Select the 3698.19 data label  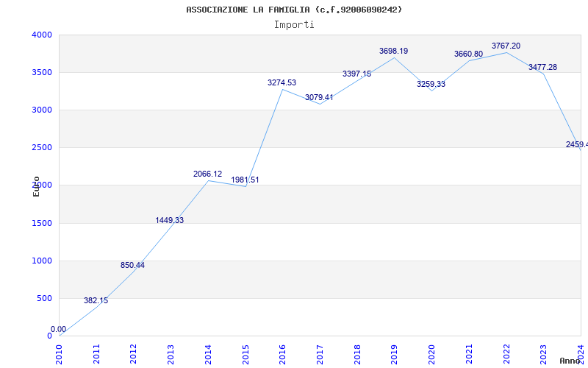[x=393, y=51]
